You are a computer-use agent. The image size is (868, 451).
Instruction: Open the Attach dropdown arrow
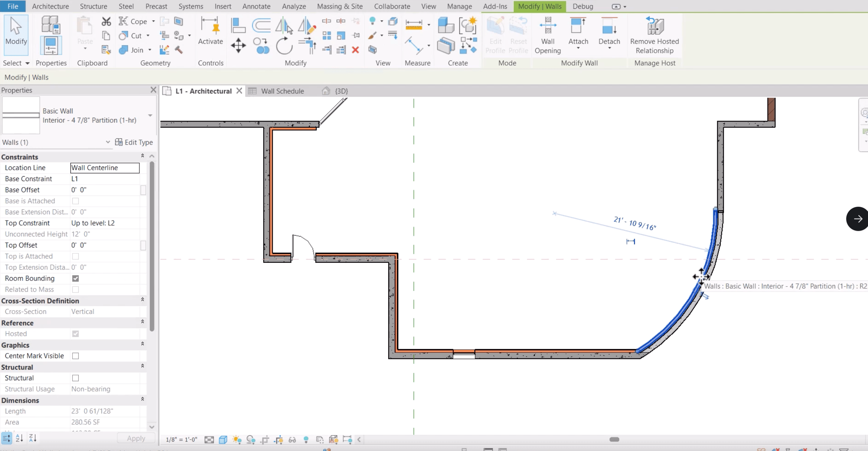coord(578,48)
